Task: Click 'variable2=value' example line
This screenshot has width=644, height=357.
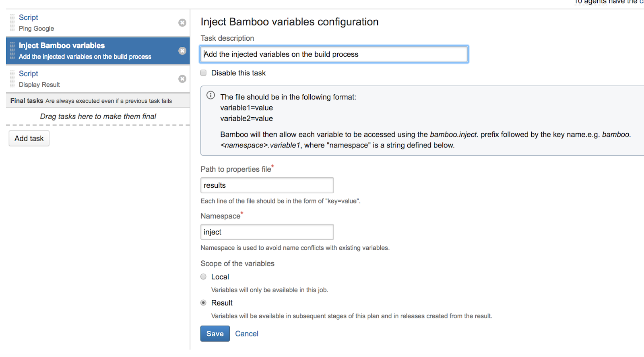Action: point(247,118)
